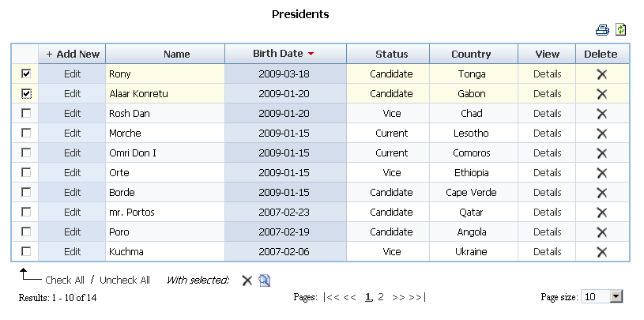Click the green refresh page icon
This screenshot has height=320, width=644.
(x=621, y=30)
